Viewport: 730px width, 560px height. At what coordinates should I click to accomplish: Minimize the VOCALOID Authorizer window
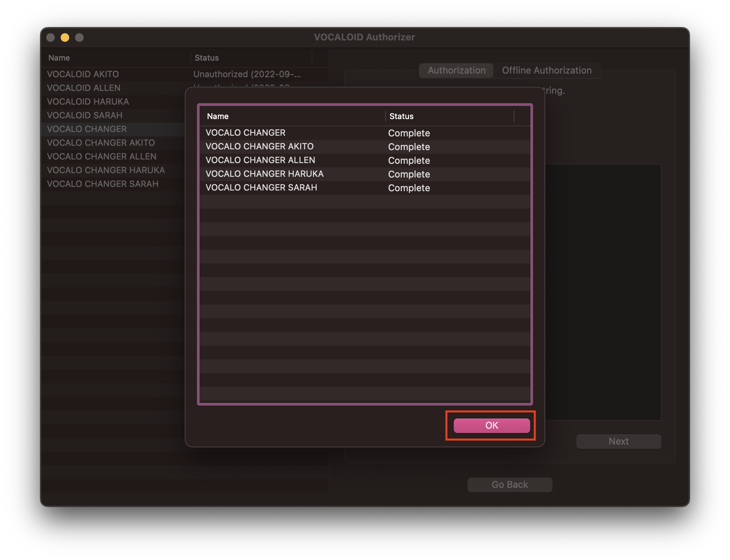65,37
